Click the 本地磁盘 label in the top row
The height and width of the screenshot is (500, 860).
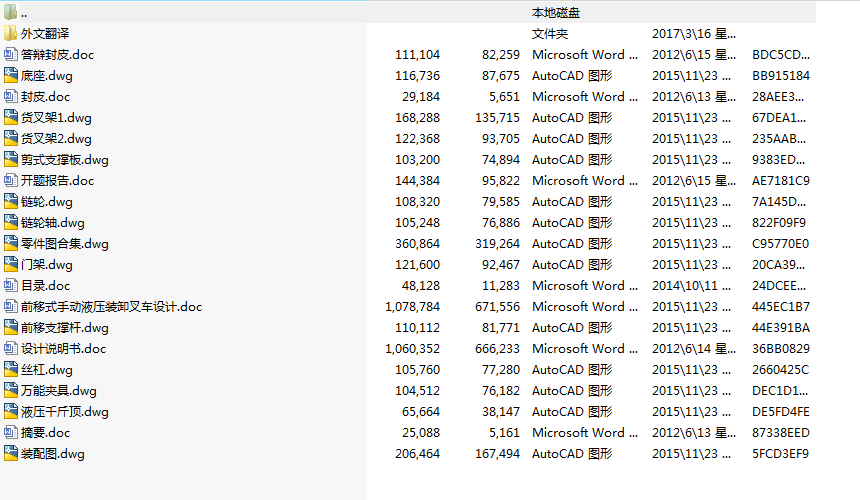(556, 12)
